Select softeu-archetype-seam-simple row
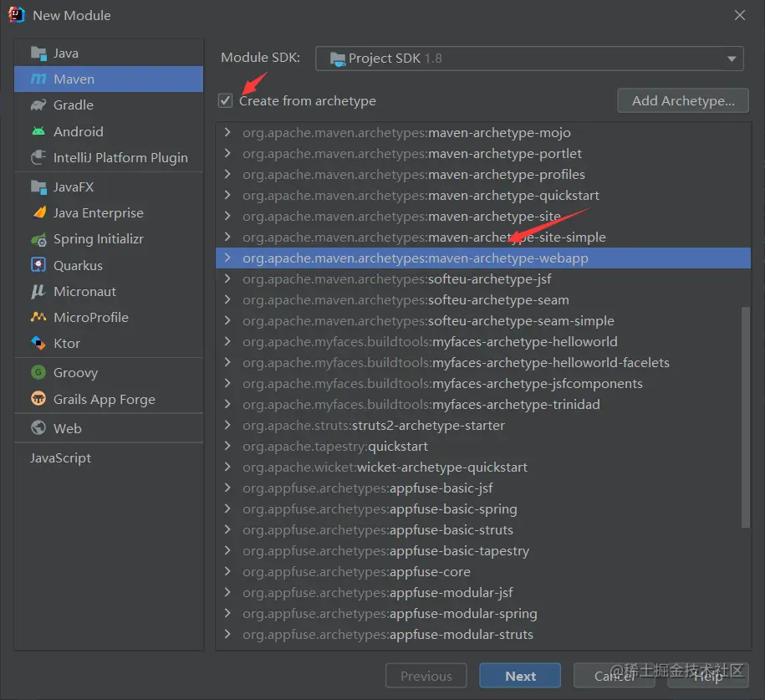Image resolution: width=765 pixels, height=700 pixels. (x=483, y=320)
